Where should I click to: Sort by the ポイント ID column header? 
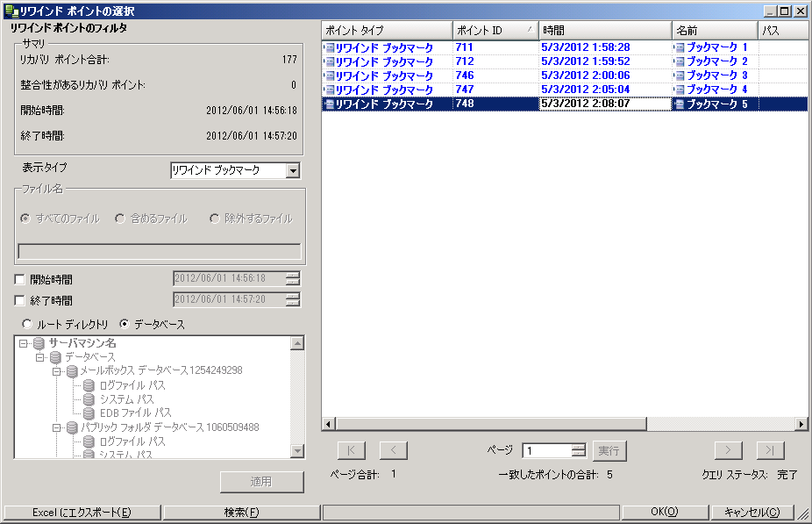tap(495, 31)
